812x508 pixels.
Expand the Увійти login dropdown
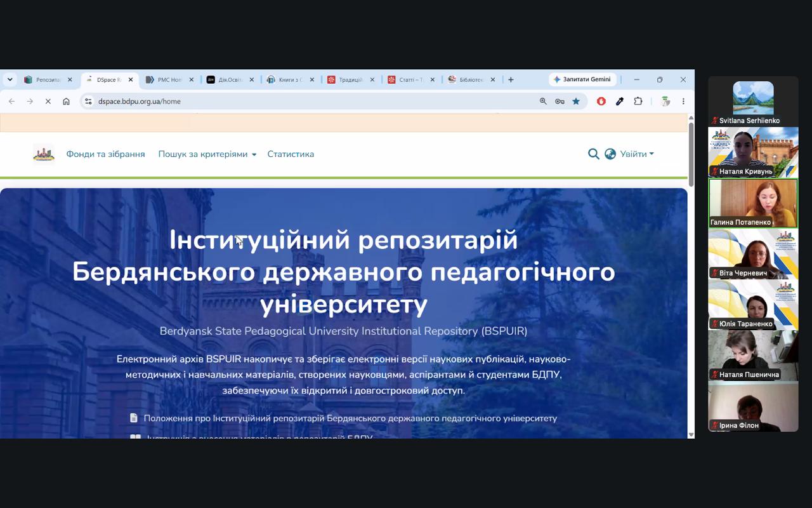click(637, 154)
